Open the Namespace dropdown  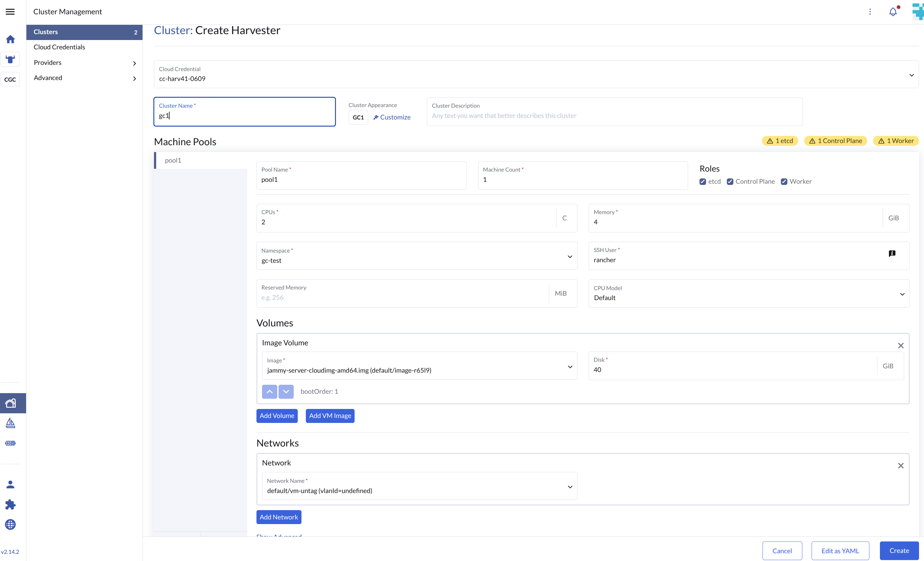tap(417, 256)
